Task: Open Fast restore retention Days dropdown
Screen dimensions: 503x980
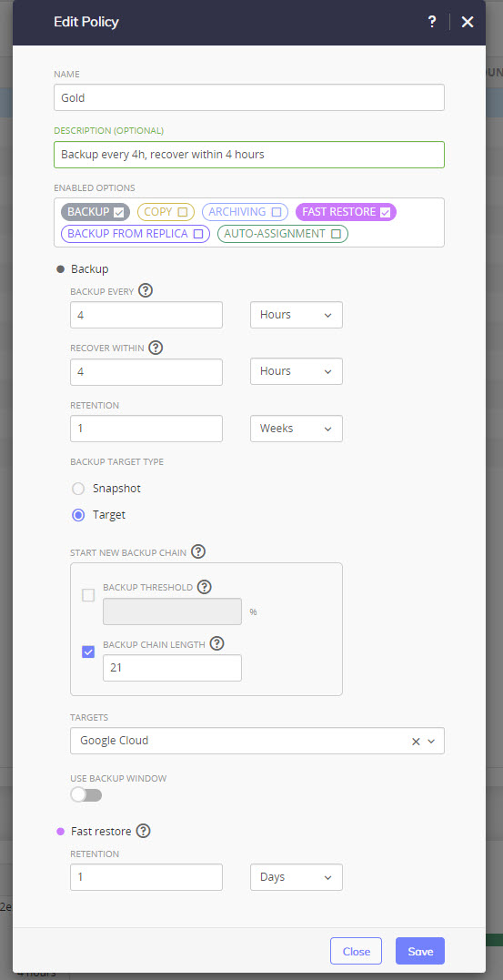Action: [x=297, y=877]
